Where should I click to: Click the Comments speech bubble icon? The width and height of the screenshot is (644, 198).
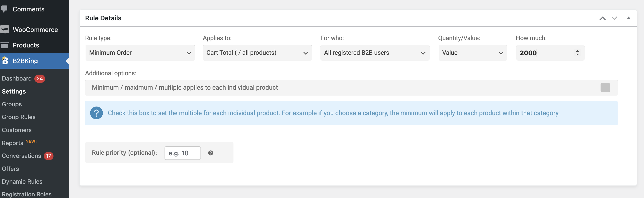[x=4, y=9]
